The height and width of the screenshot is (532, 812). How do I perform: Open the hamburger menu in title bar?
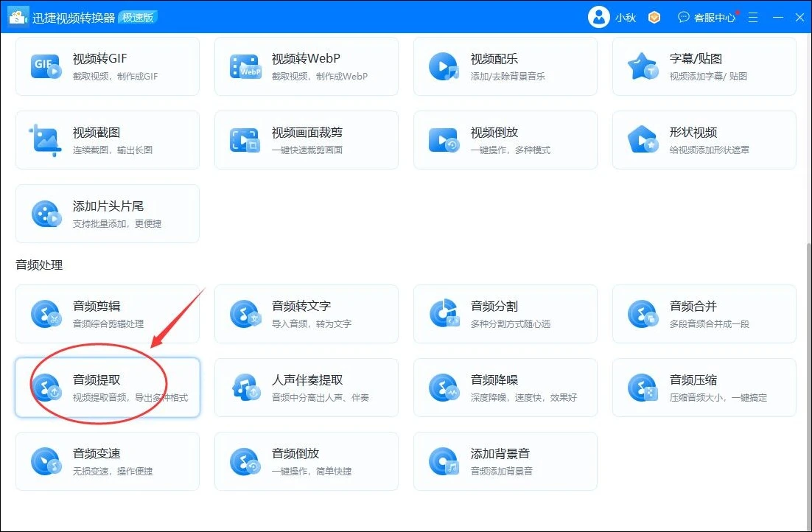pos(752,16)
